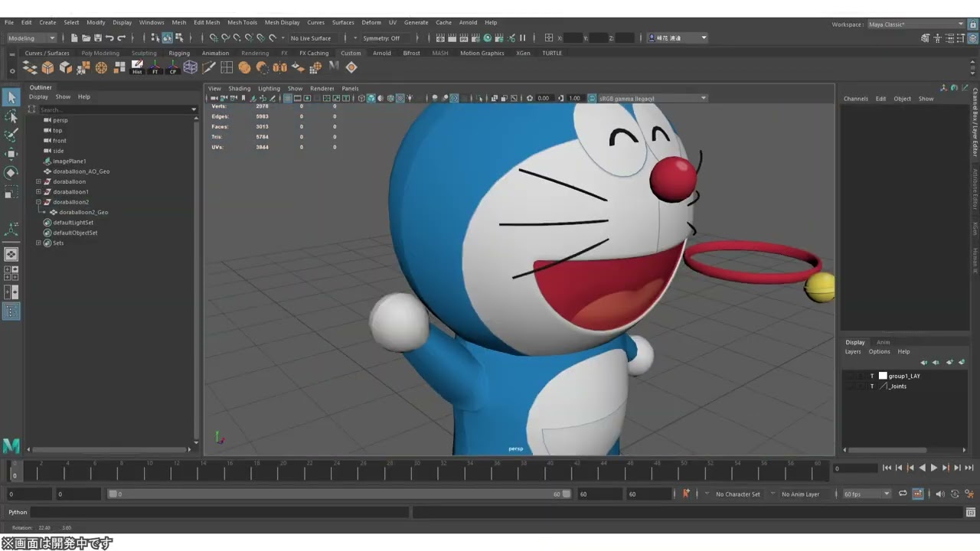Click the Open Scene folder icon
The image size is (980, 551).
[86, 37]
